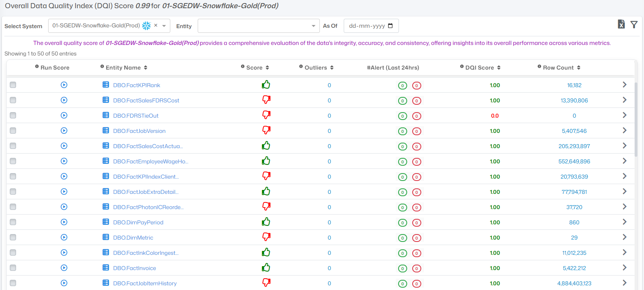Image resolution: width=644 pixels, height=290 pixels.
Task: Expand details chevron for DBO.FactJobExtraDetail
Action: (x=624, y=192)
